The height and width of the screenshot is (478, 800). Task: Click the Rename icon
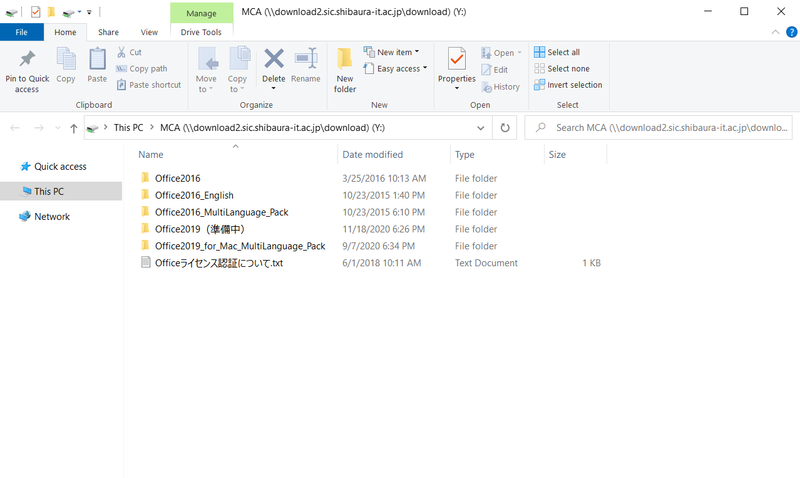(x=306, y=59)
